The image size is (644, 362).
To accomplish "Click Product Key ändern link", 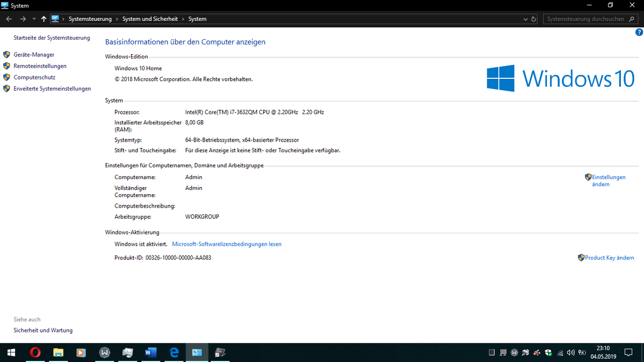I will pyautogui.click(x=609, y=258).
